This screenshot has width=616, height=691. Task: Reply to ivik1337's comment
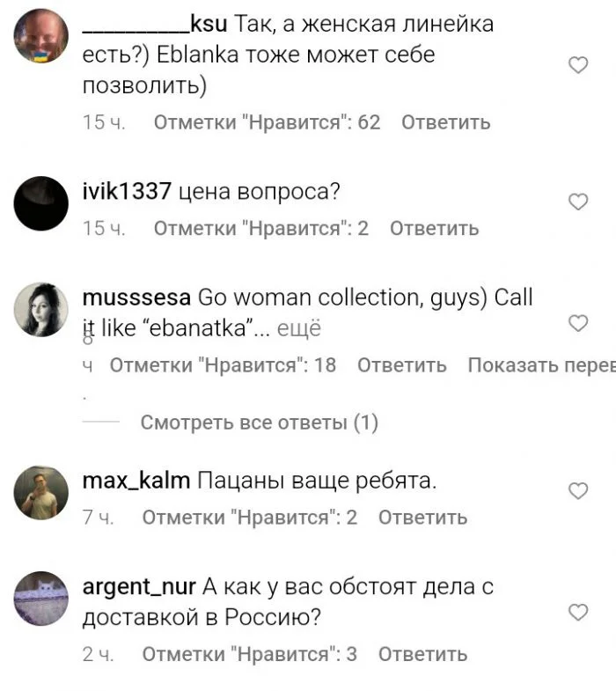coord(434,228)
